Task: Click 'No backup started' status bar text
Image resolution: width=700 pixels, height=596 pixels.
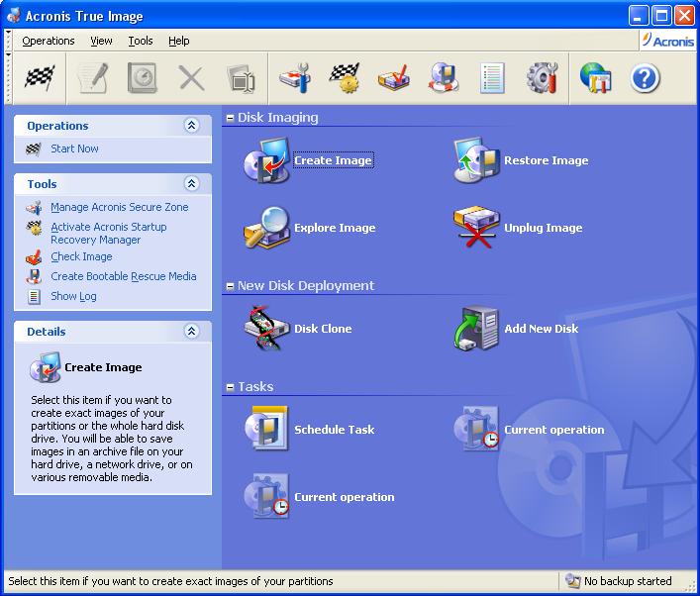Action: click(x=628, y=581)
